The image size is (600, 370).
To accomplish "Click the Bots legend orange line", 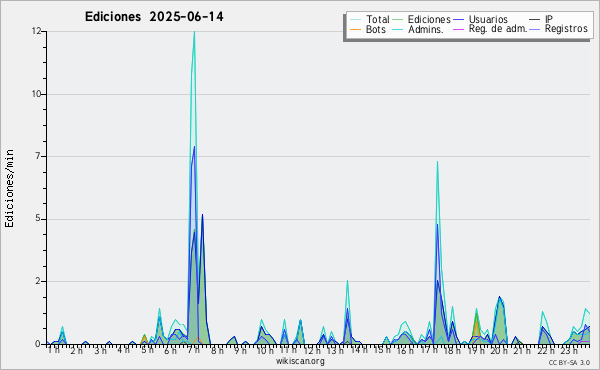I will [x=355, y=29].
